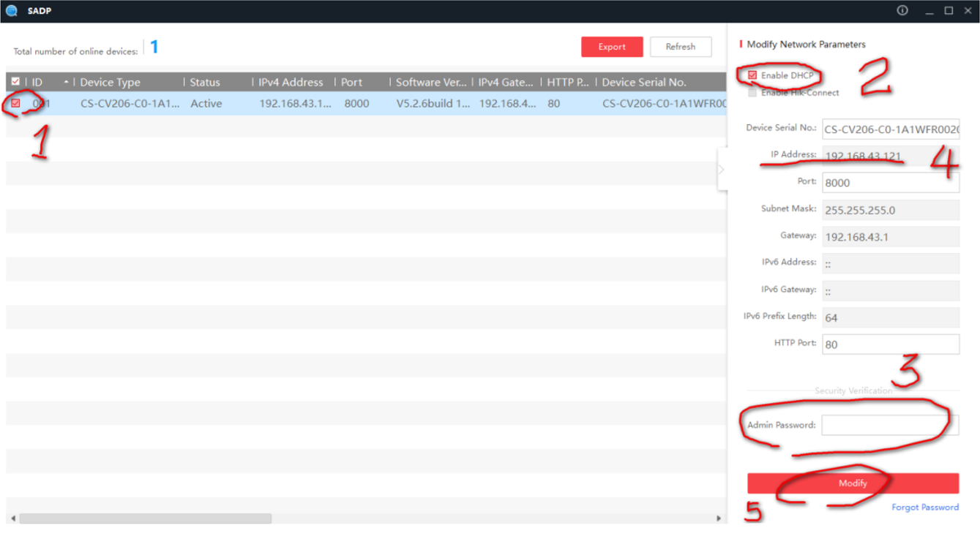Image resolution: width=980 pixels, height=536 pixels.
Task: Toggle the Enable DHCP checkbox
Action: 752,75
